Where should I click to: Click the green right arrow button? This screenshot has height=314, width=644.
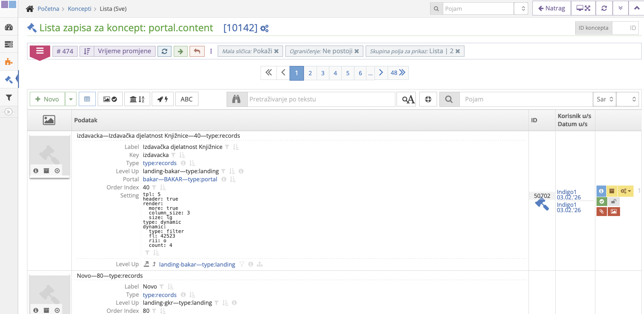181,51
